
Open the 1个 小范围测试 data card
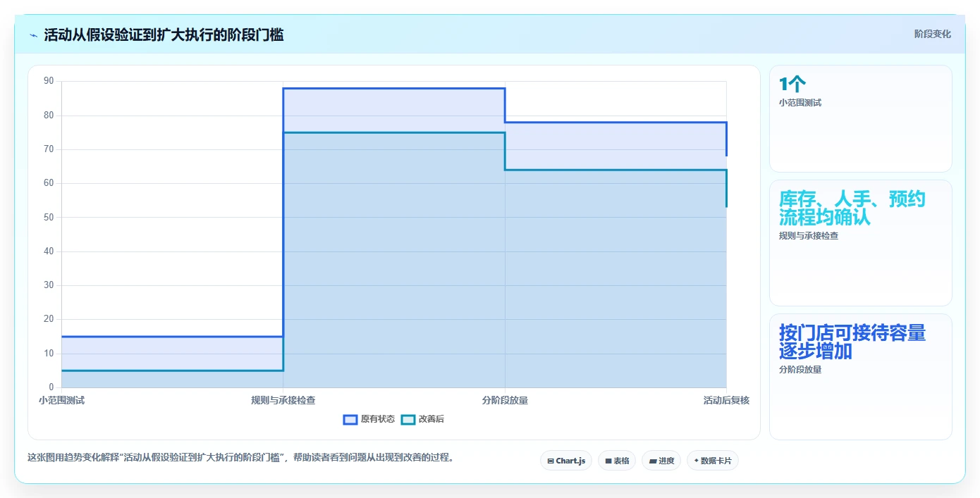pos(860,118)
